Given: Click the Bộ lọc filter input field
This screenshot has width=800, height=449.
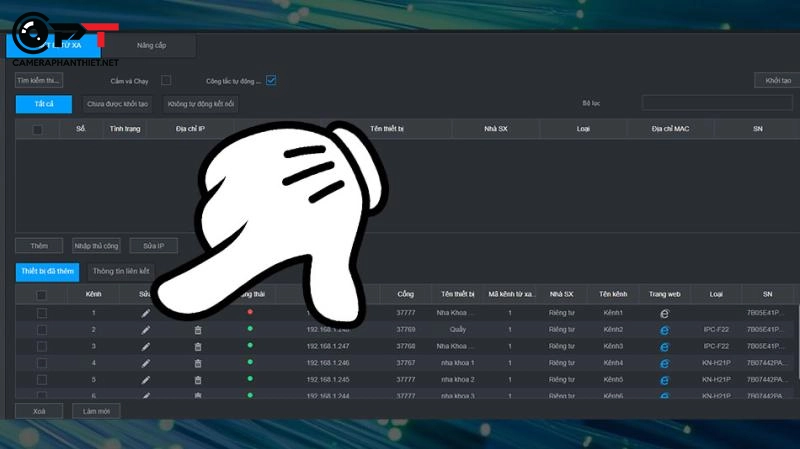Looking at the screenshot, I should click(716, 103).
